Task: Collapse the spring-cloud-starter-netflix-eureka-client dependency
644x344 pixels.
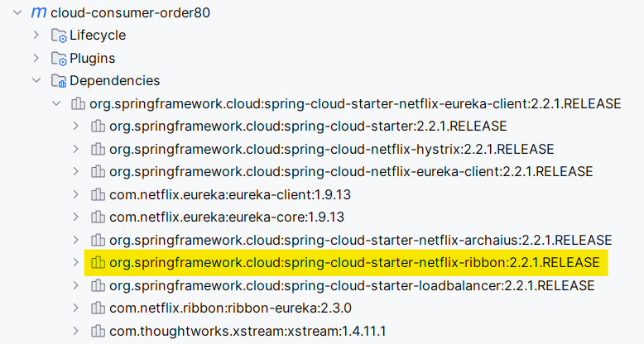Action: coord(56,104)
